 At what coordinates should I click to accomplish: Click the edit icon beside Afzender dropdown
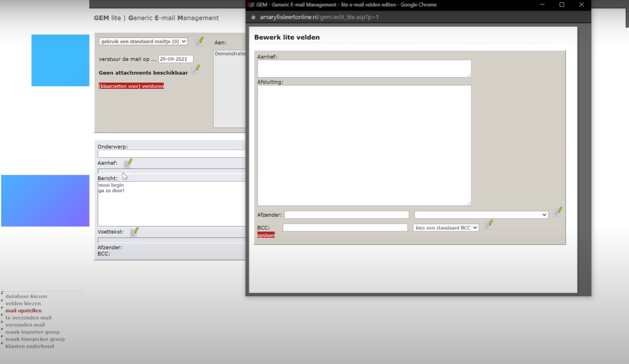tap(557, 212)
